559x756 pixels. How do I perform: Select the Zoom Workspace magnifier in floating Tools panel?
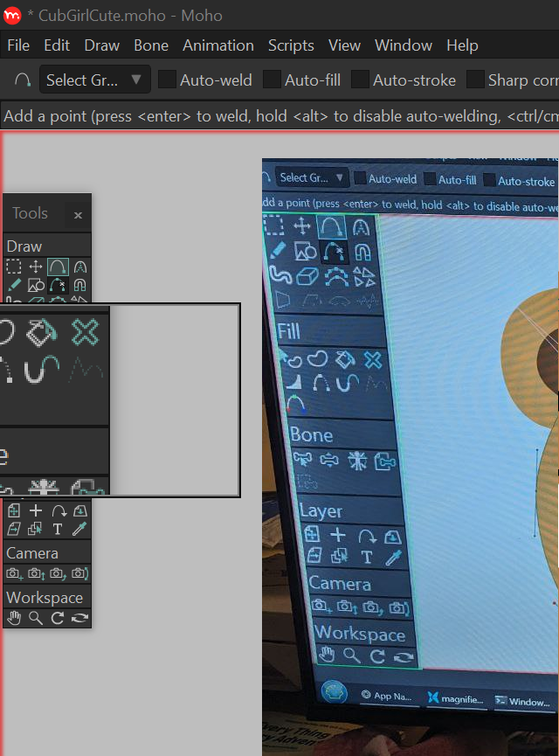36,618
